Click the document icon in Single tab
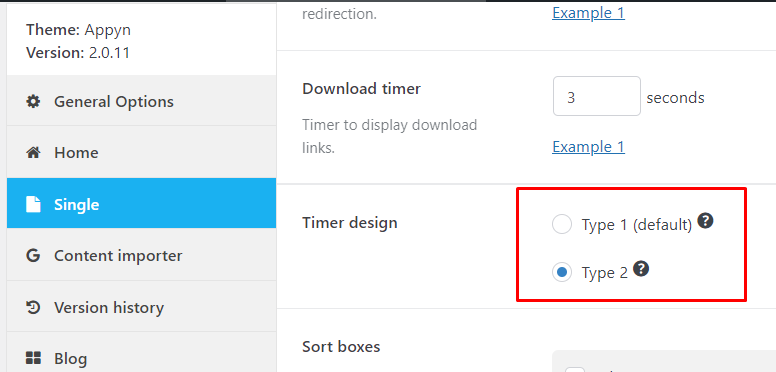The image size is (776, 372). tap(33, 204)
